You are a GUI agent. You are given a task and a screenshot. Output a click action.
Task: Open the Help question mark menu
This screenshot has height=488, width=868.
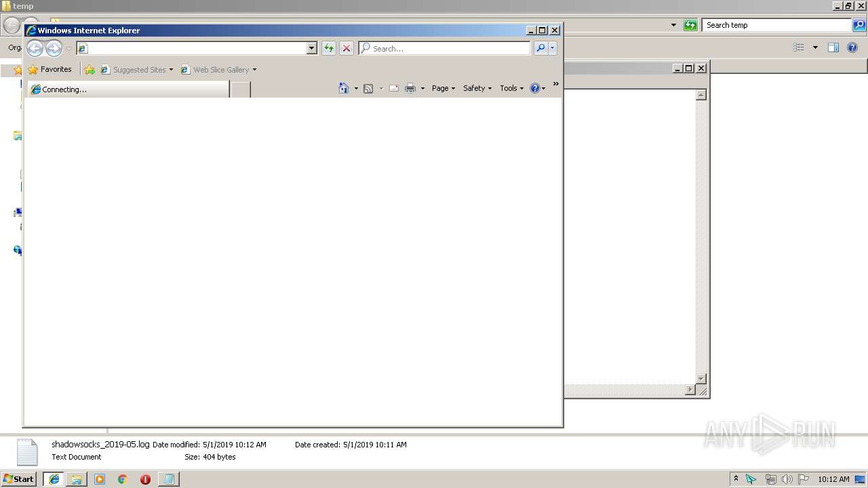coord(538,88)
